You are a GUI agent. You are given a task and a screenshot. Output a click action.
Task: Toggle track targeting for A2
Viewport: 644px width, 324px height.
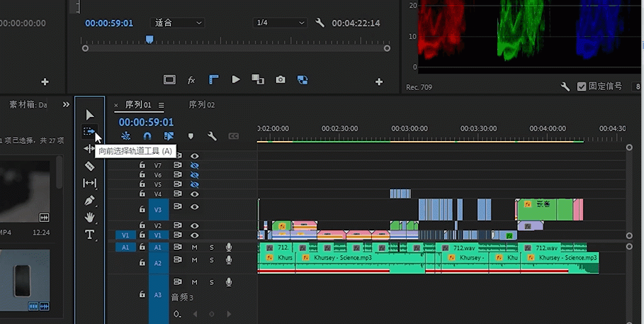click(x=158, y=263)
